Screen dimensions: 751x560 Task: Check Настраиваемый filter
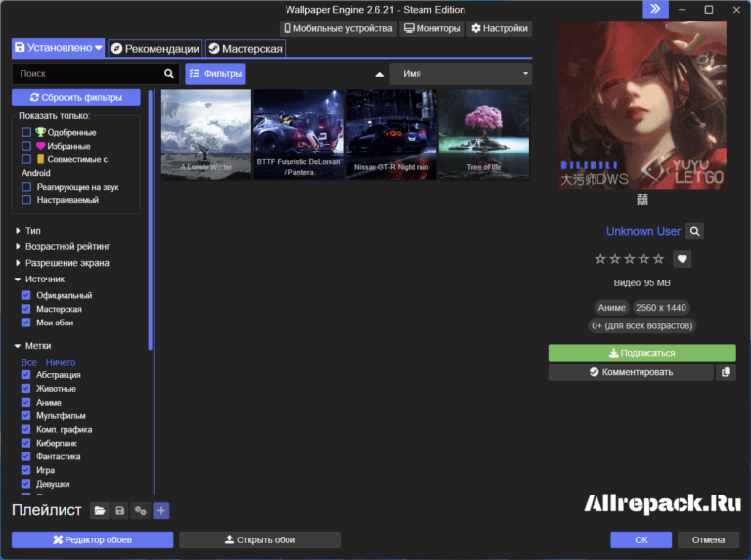tap(26, 200)
